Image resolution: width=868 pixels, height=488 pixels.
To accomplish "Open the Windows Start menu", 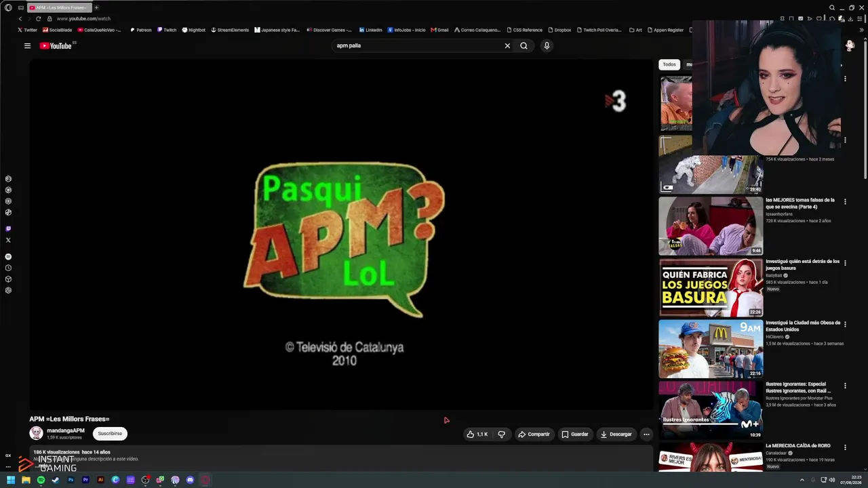I will (x=11, y=480).
